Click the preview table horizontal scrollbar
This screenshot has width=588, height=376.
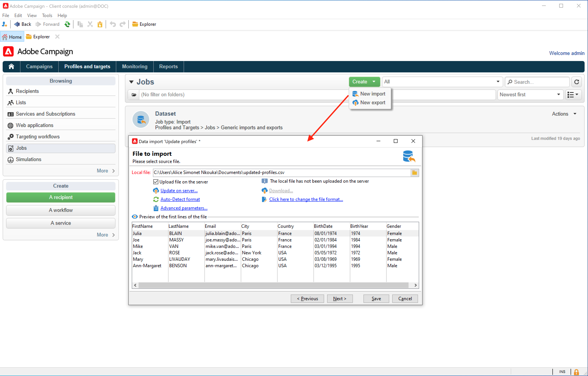click(274, 285)
